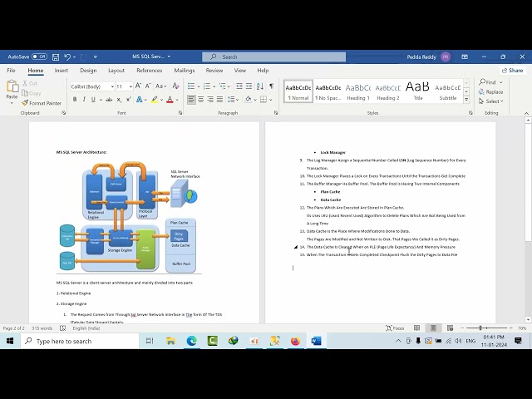Underline the selected text

click(93, 100)
